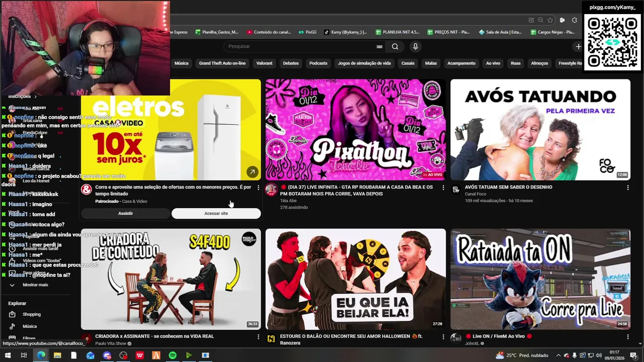Open the OBS Studio taskbar icon
The height and width of the screenshot is (362, 644).
(123, 355)
